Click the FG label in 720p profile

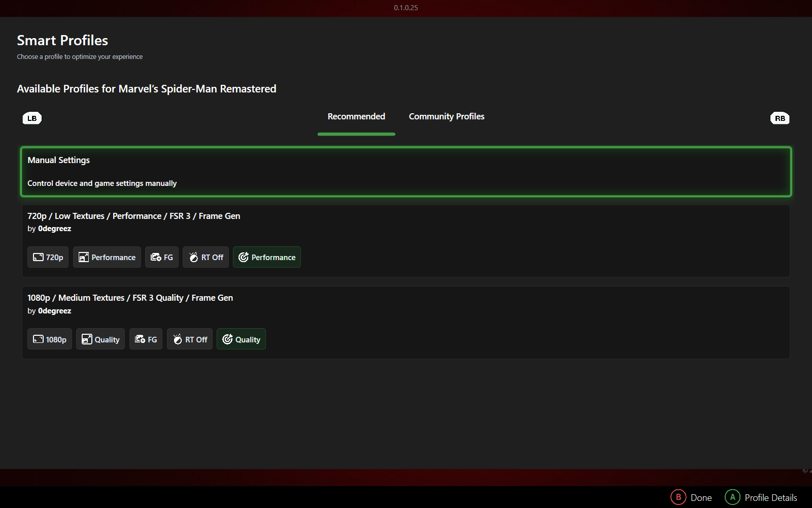(x=168, y=258)
